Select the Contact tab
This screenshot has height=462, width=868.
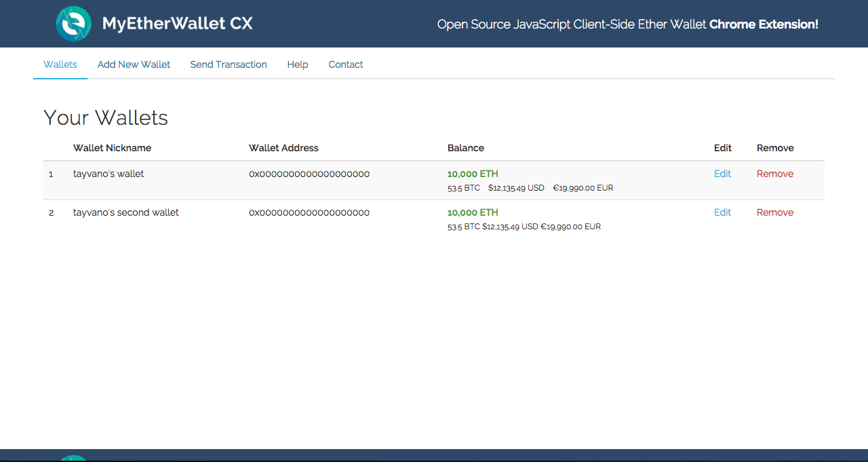(x=346, y=64)
